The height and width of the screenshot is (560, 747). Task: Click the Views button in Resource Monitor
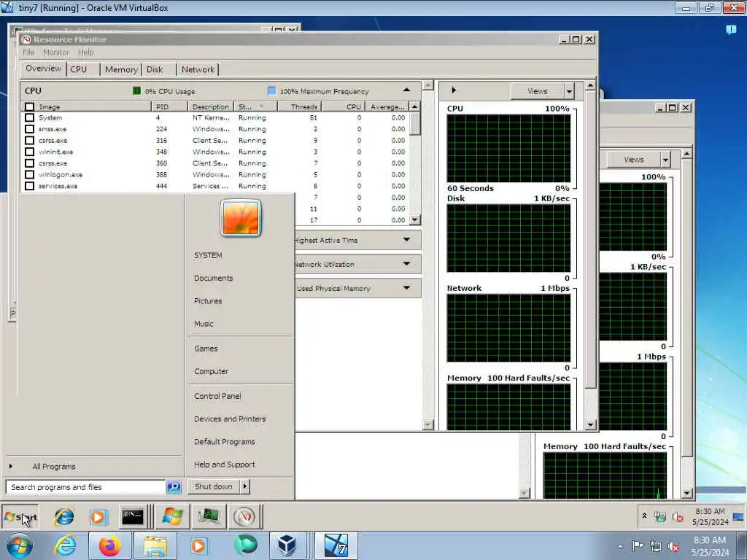click(x=538, y=91)
